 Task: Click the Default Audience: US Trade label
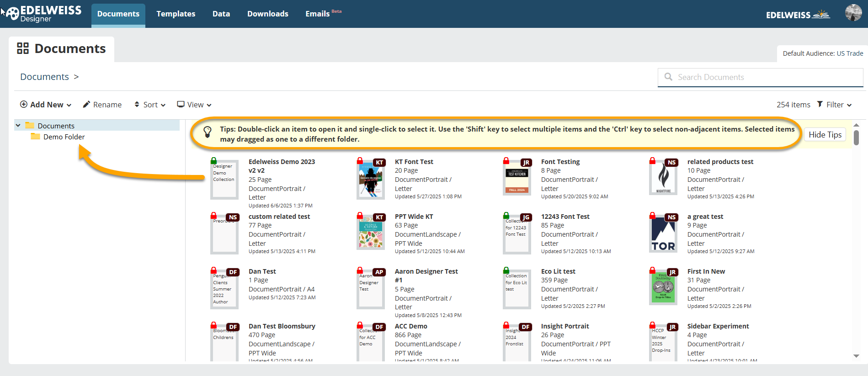click(x=823, y=53)
